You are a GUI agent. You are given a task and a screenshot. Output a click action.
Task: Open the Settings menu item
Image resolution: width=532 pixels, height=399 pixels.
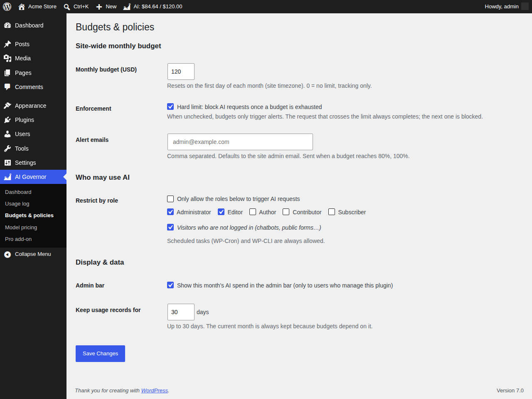coord(33,163)
